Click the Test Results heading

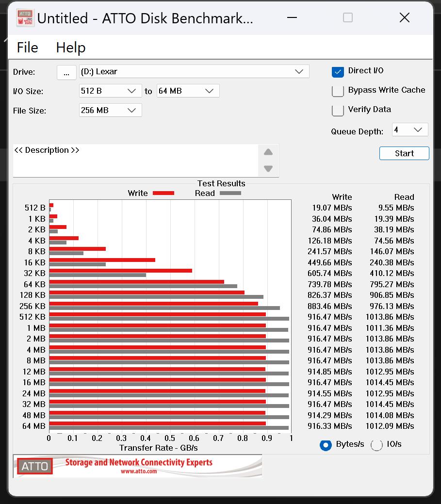[x=221, y=183]
